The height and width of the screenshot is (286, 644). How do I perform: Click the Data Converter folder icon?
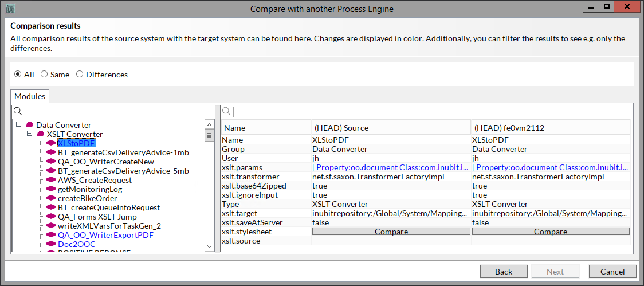[29, 124]
